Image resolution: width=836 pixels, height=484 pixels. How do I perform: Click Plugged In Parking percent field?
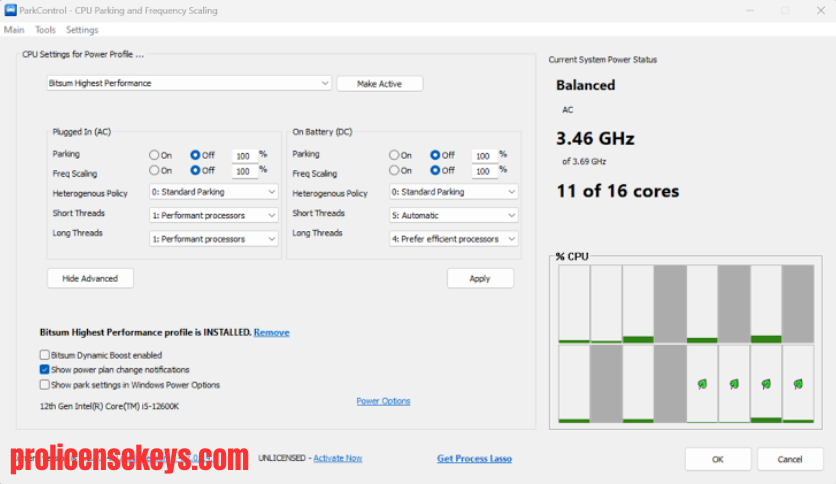click(x=244, y=156)
